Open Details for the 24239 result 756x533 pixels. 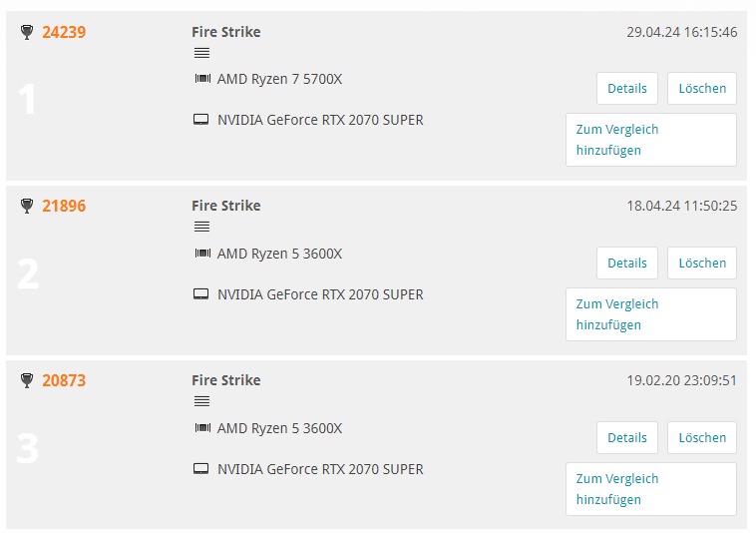(x=626, y=88)
